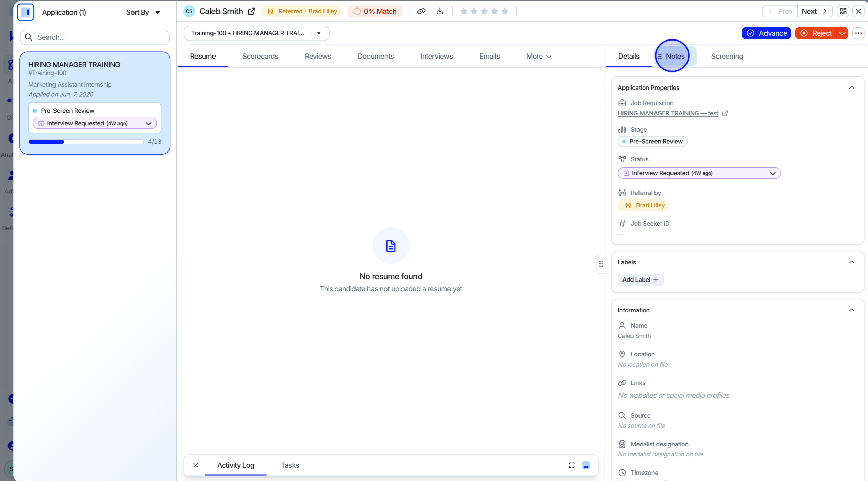Switch to the Tasks tab
The width and height of the screenshot is (868, 481).
coord(290,465)
